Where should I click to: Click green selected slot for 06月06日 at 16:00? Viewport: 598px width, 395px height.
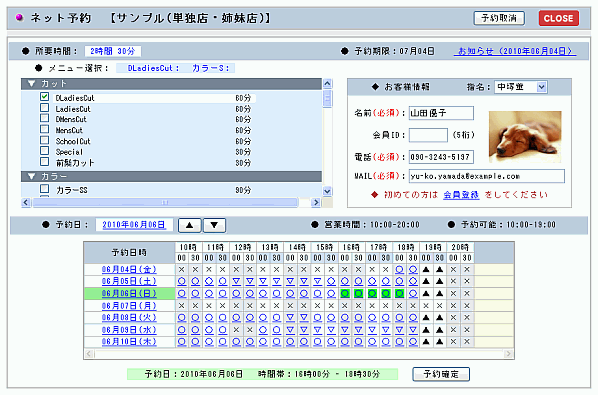[x=345, y=294]
